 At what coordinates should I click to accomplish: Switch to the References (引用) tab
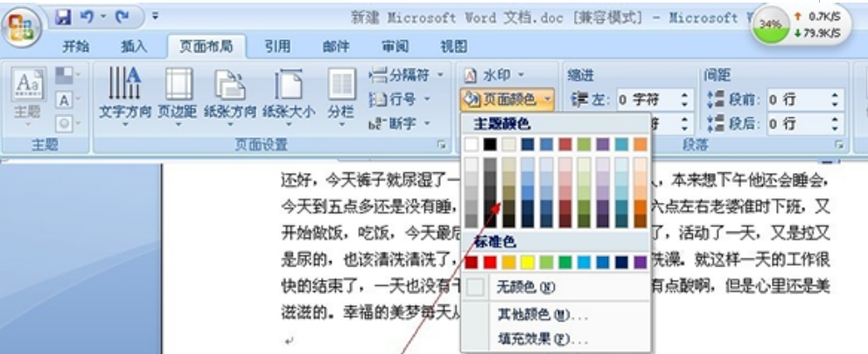point(277,46)
